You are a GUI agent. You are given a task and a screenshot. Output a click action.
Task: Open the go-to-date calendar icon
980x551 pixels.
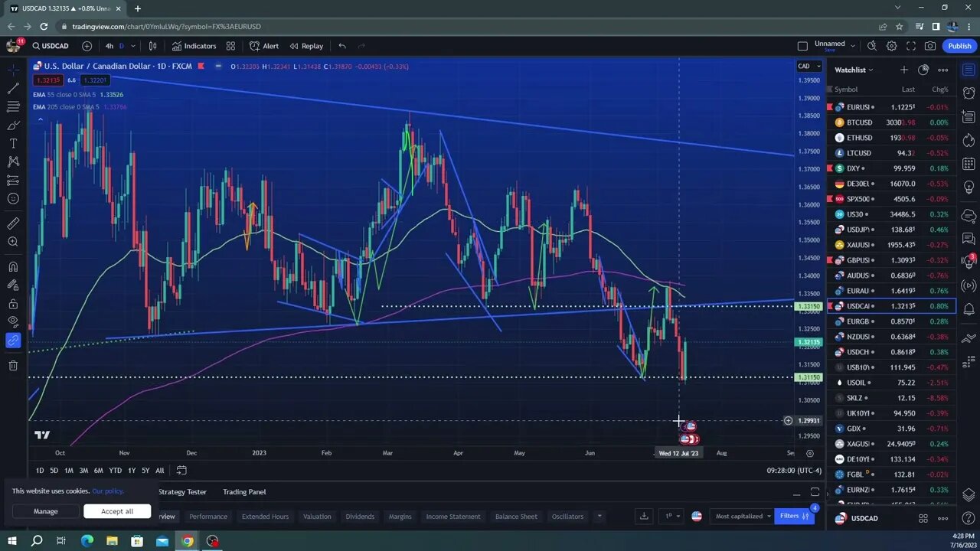(x=181, y=471)
